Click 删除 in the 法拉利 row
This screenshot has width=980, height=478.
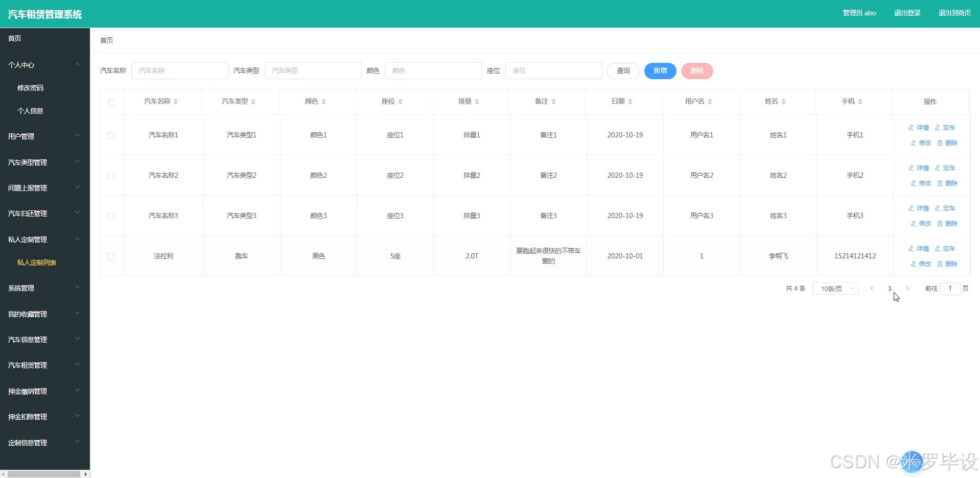point(947,264)
